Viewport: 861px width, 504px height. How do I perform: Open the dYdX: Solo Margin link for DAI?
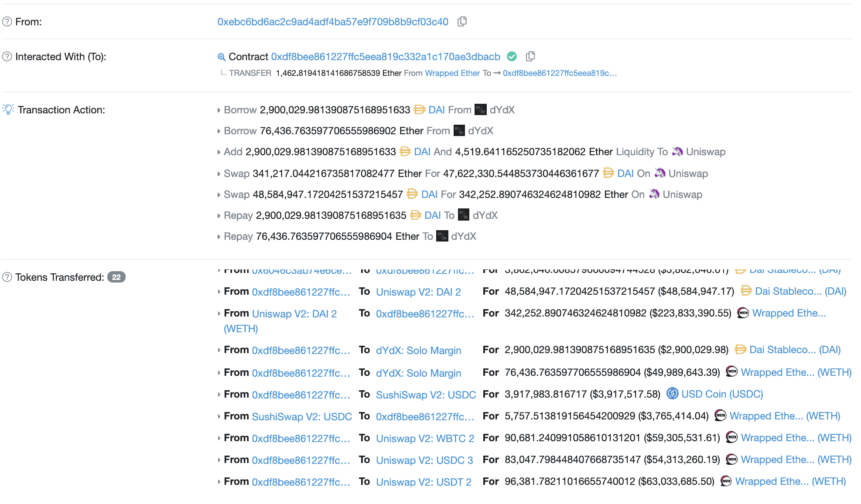click(418, 350)
